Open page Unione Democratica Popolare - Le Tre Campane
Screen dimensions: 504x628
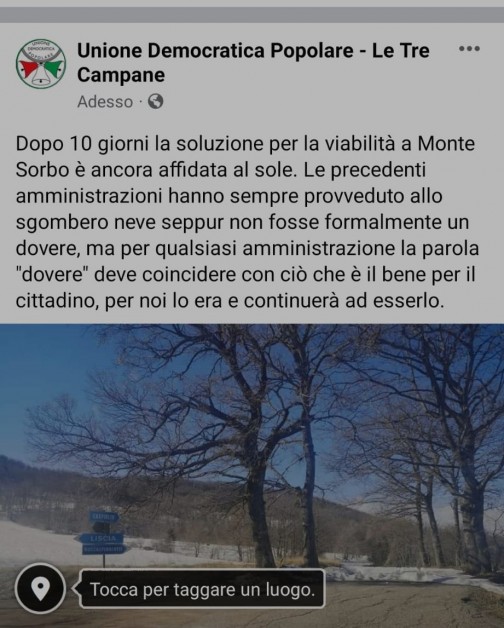(x=253, y=62)
